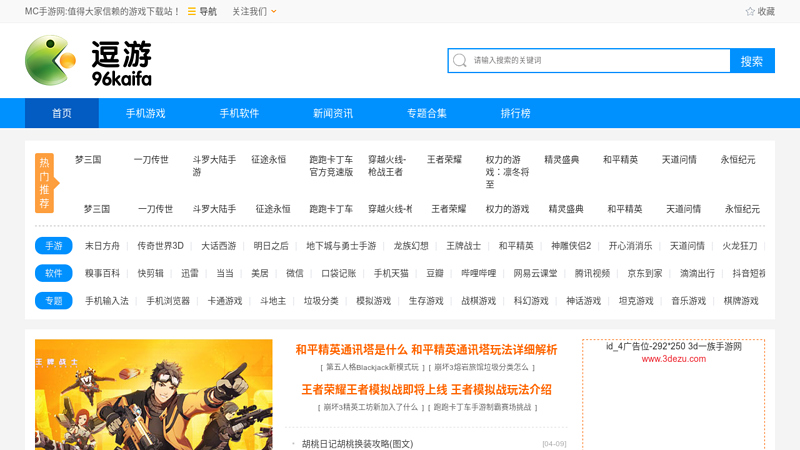Open the 梦三国 link in top row
Viewport: 800px width, 450px height.
point(88,160)
